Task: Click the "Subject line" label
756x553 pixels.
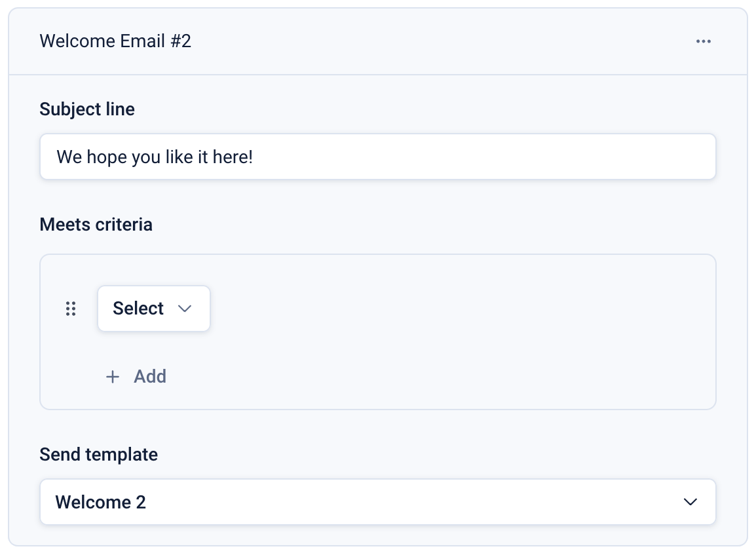Action: coord(87,109)
